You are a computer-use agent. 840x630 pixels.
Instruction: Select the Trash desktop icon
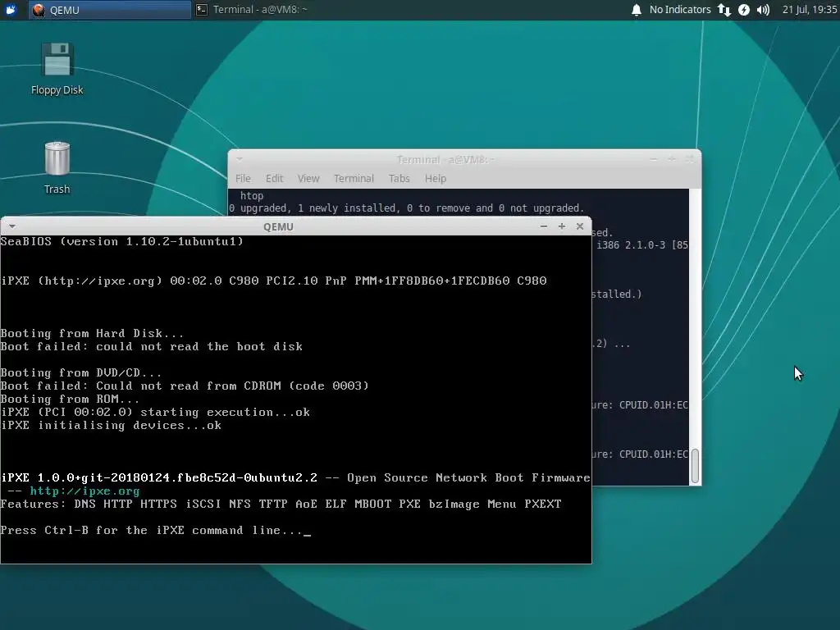click(x=57, y=167)
